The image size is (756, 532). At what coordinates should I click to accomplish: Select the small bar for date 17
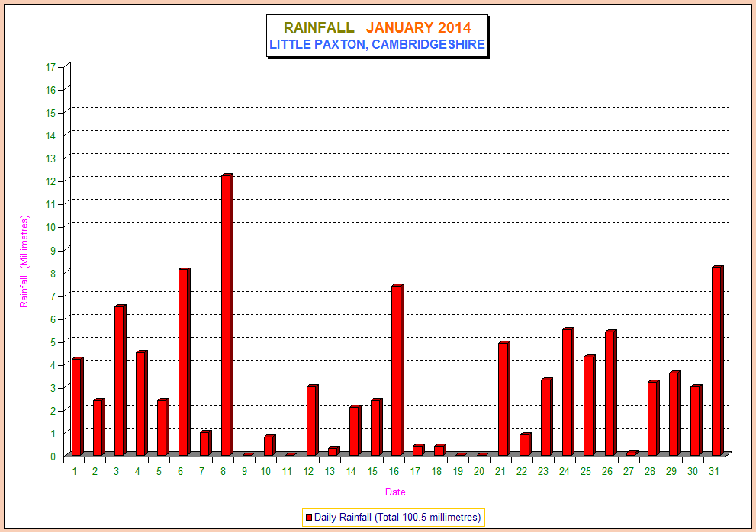click(419, 450)
